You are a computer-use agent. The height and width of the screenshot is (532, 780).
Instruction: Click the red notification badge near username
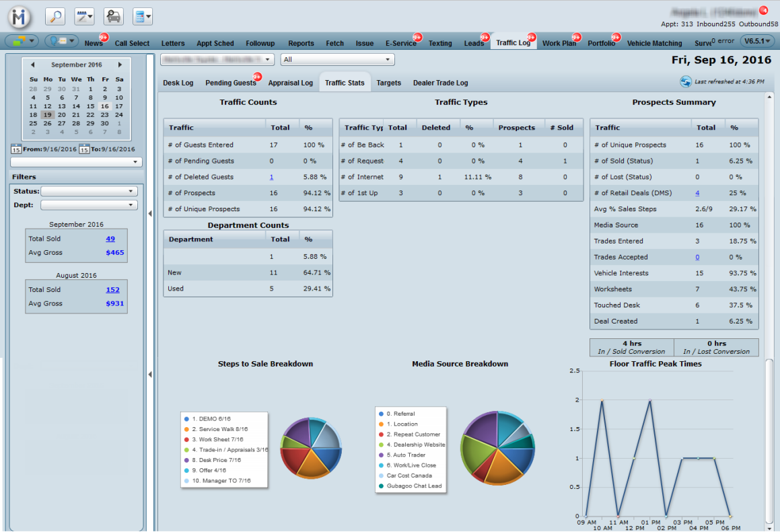coord(763,10)
